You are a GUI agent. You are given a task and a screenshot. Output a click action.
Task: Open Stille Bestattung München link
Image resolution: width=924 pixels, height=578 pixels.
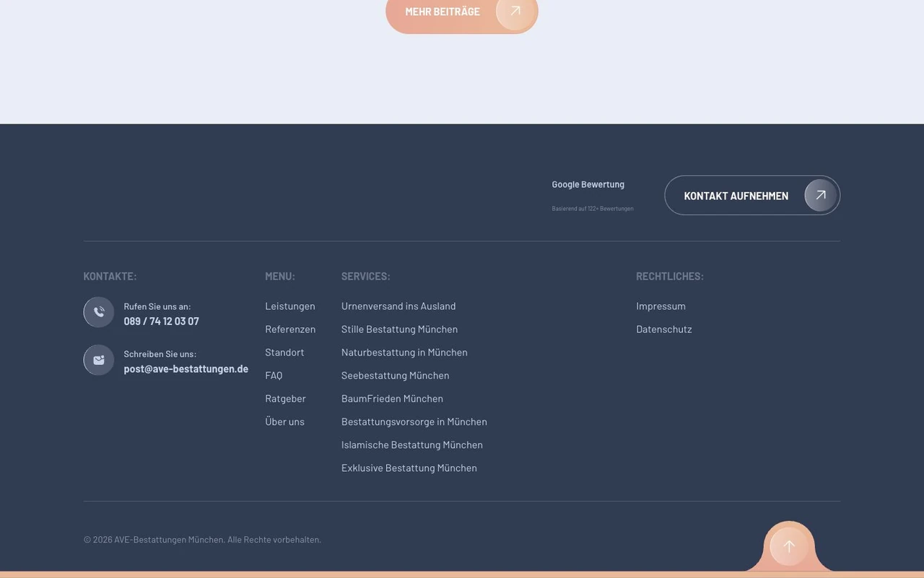click(x=399, y=329)
